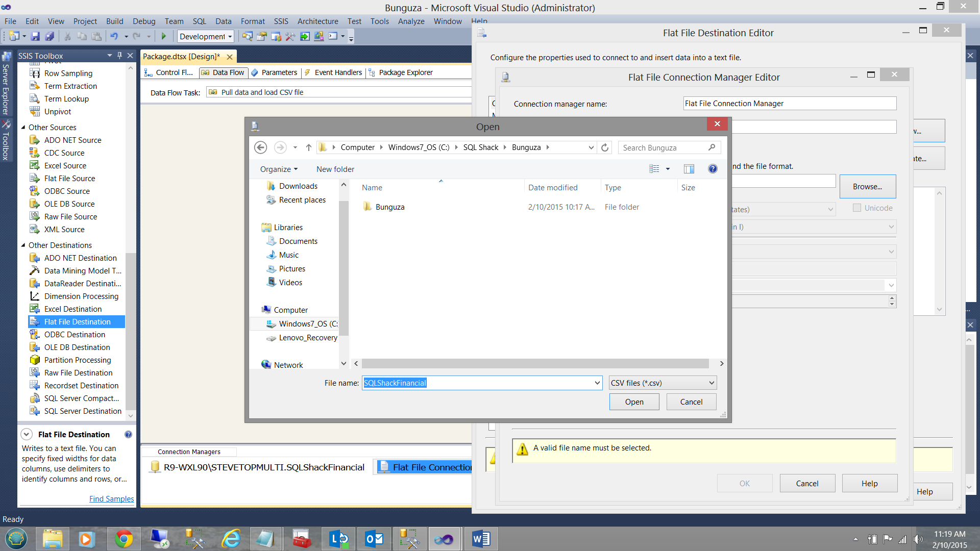Collapse the Other Sources group
The image size is (980, 551).
pyautogui.click(x=23, y=128)
